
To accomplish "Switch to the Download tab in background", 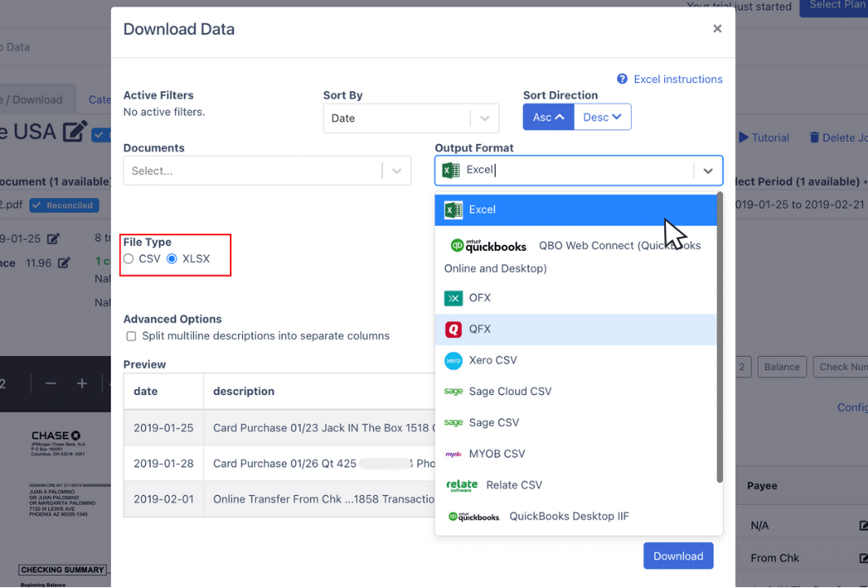I will click(x=37, y=99).
